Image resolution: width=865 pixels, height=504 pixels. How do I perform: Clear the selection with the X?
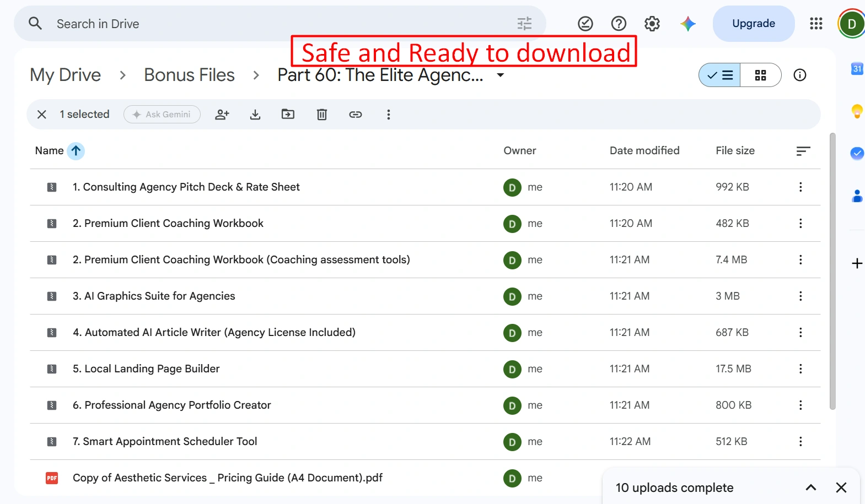click(x=42, y=115)
